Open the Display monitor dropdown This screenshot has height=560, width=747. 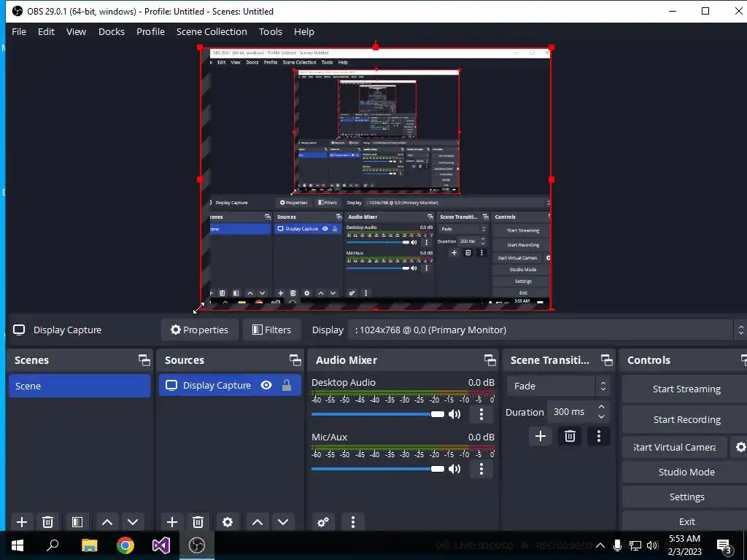546,330
